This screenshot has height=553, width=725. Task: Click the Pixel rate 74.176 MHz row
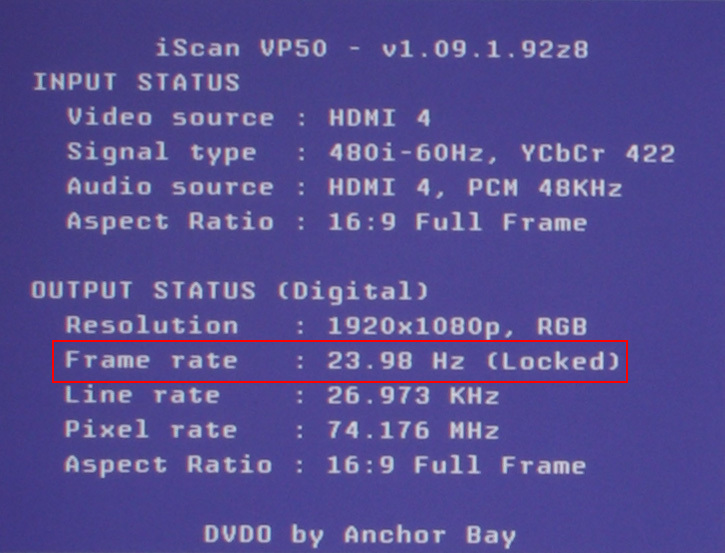[x=282, y=430]
